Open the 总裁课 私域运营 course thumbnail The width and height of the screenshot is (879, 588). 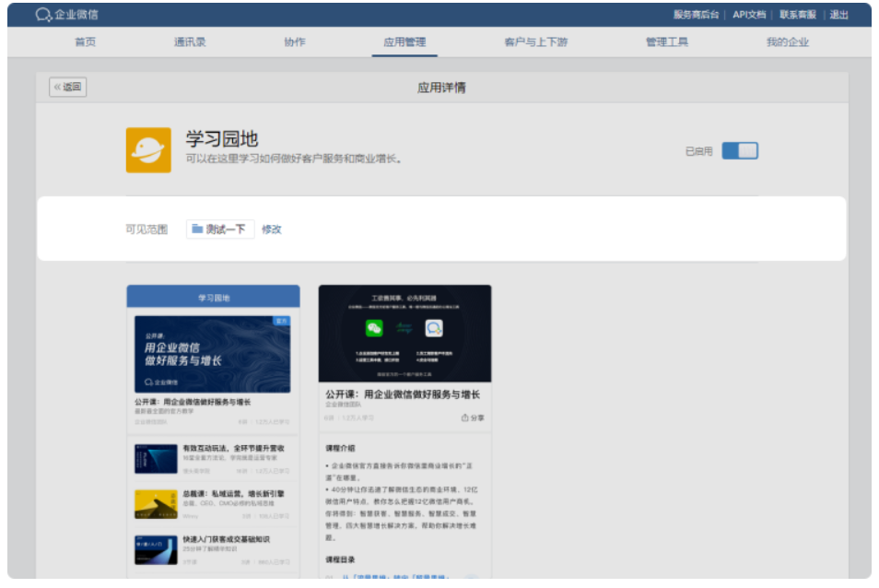[156, 504]
